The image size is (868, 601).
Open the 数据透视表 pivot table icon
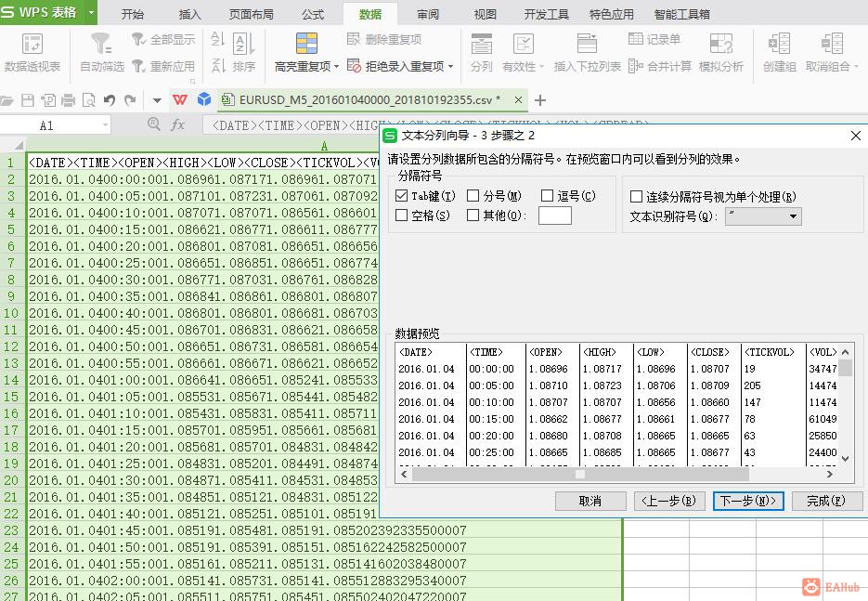click(x=32, y=44)
